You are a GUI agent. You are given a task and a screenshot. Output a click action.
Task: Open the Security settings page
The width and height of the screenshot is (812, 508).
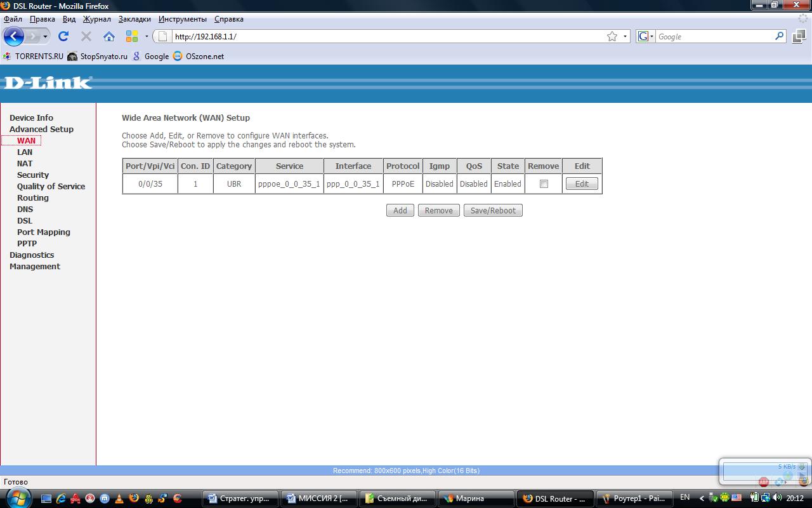click(33, 175)
